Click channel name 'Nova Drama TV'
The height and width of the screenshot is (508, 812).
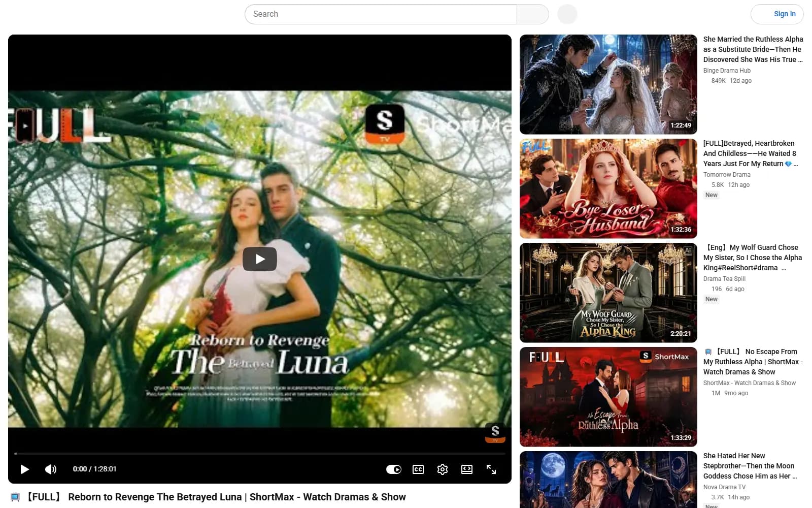pyautogui.click(x=724, y=487)
